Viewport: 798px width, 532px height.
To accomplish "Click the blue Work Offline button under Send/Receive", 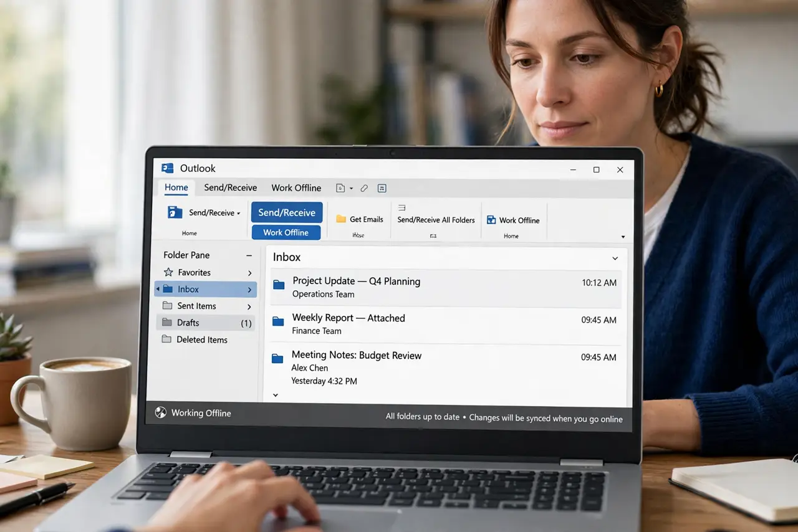I will pyautogui.click(x=286, y=232).
